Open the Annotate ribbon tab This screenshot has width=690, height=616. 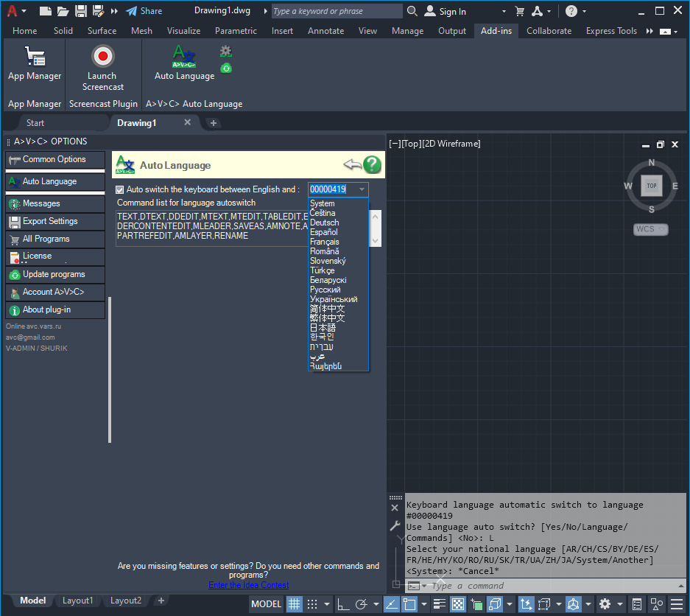325,31
